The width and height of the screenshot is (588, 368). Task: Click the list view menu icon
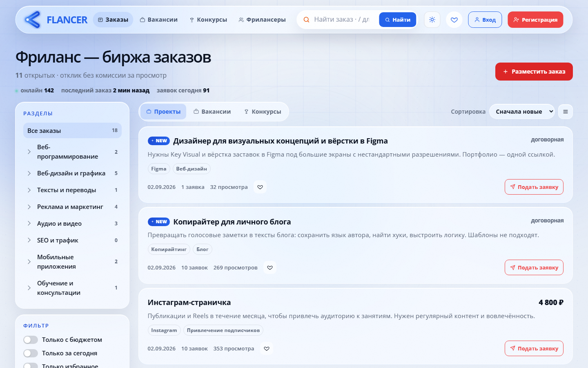566,112
